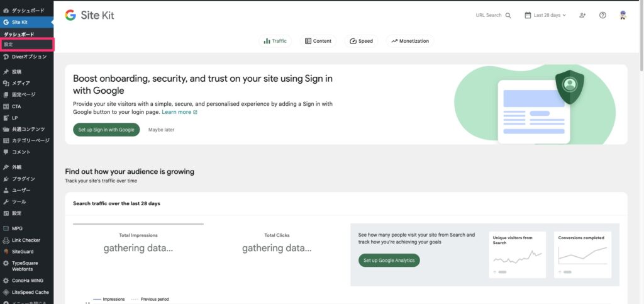Dismiss banner with Maybe later
The height and width of the screenshot is (304, 644).
[161, 130]
